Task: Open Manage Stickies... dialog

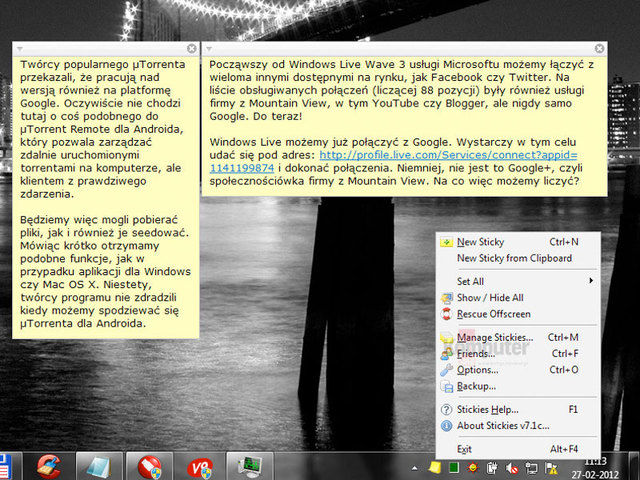Action: [518, 338]
